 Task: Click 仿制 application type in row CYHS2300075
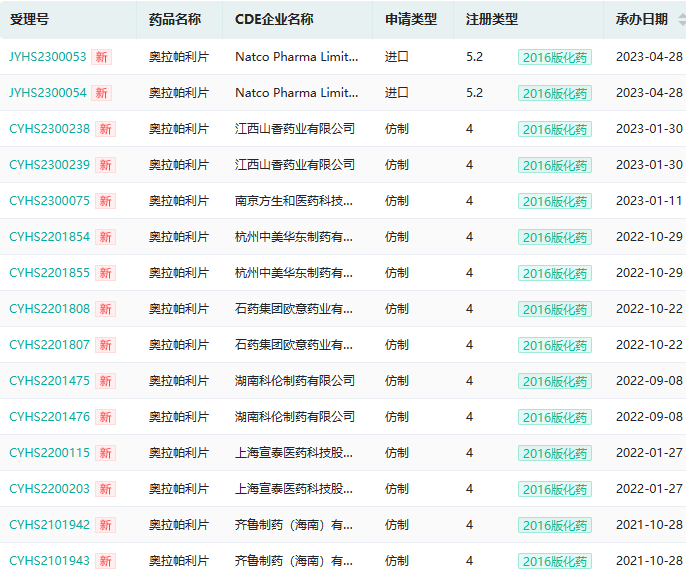(x=397, y=201)
